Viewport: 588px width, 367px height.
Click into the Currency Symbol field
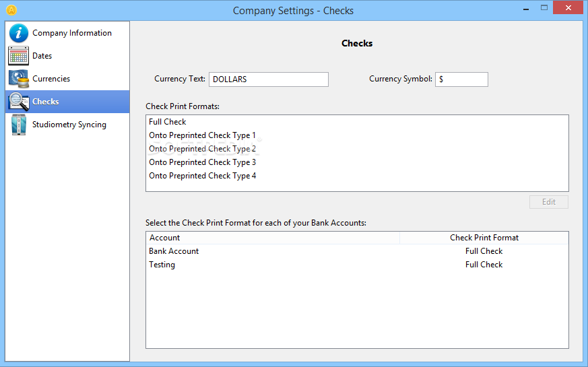coord(461,79)
